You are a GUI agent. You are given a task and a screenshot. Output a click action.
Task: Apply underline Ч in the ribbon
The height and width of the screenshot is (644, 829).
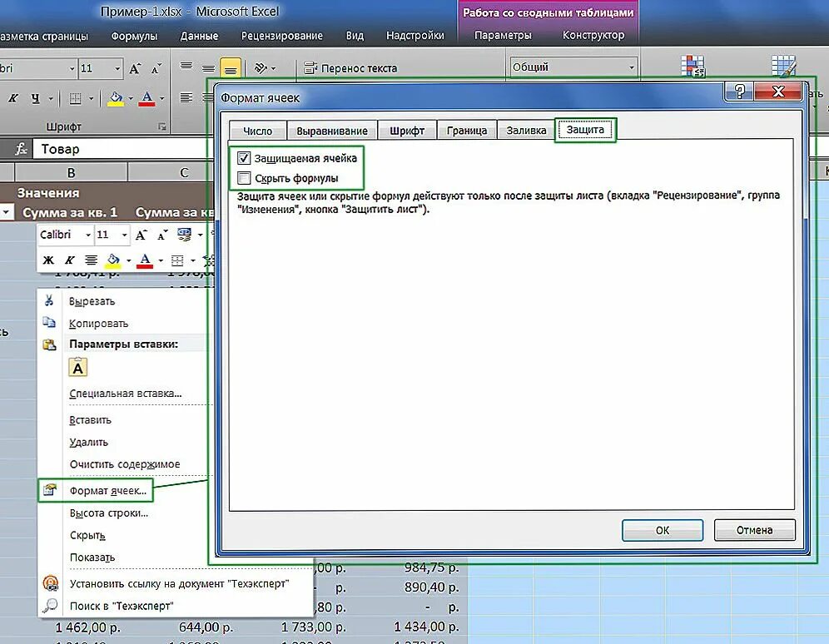point(35,98)
